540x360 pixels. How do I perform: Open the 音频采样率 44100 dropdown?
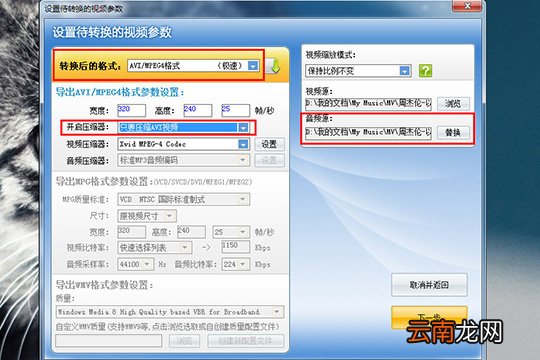[135, 264]
